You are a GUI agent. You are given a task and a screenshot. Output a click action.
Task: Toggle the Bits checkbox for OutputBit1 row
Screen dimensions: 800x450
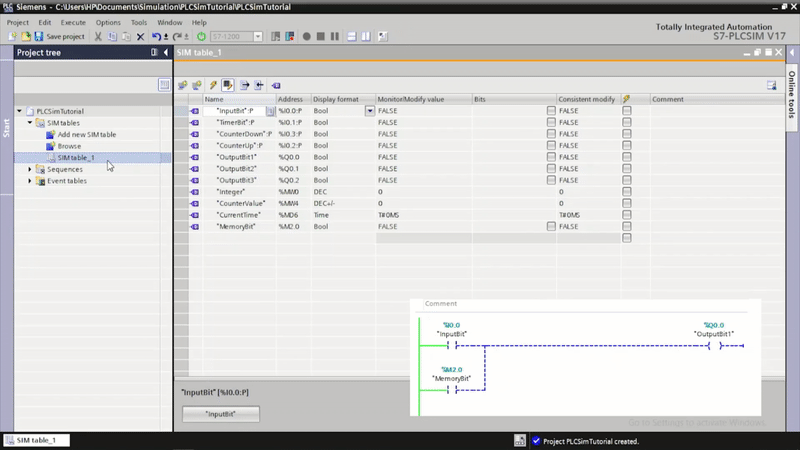pos(550,157)
